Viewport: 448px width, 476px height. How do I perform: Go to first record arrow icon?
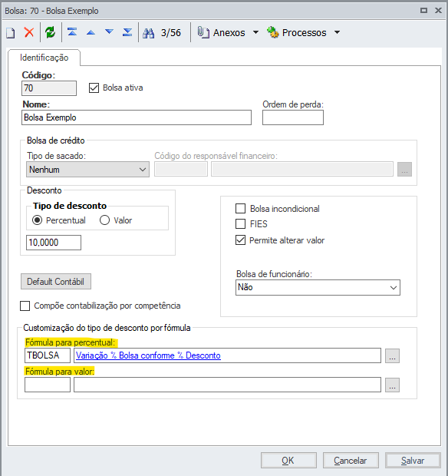pyautogui.click(x=72, y=32)
